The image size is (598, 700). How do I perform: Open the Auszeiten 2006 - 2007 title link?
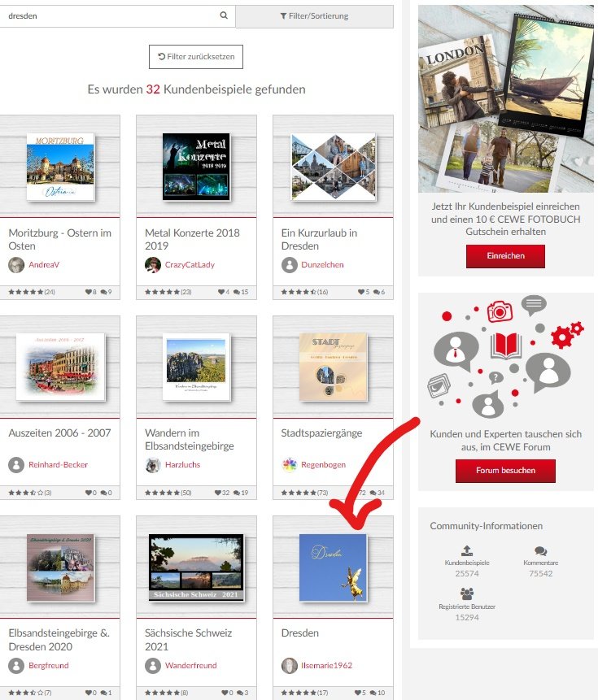click(59, 433)
